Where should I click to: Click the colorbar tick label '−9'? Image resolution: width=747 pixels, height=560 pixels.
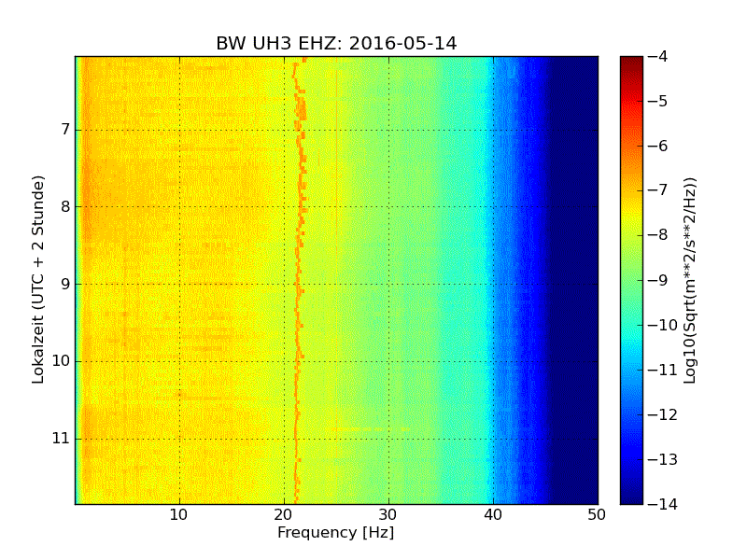[657, 280]
